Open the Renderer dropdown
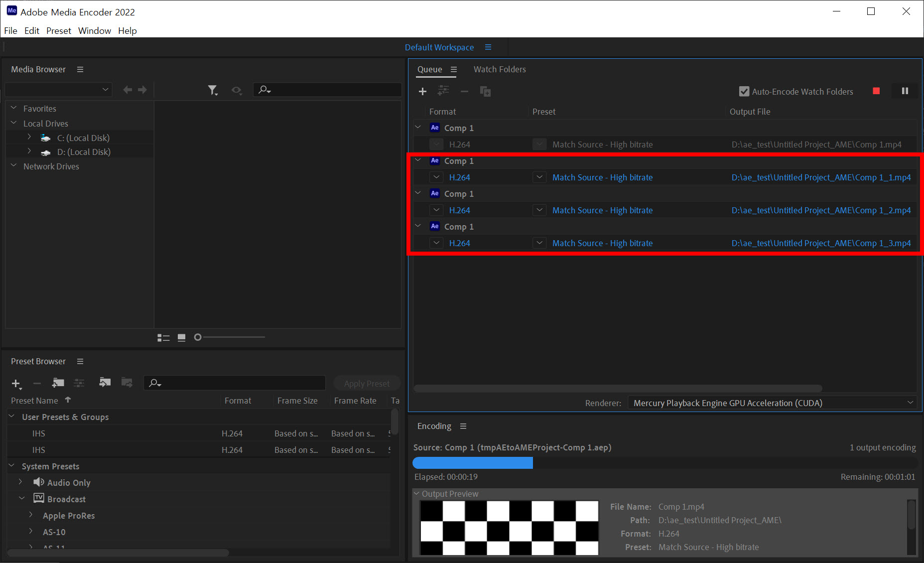The width and height of the screenshot is (924, 563). [x=773, y=403]
